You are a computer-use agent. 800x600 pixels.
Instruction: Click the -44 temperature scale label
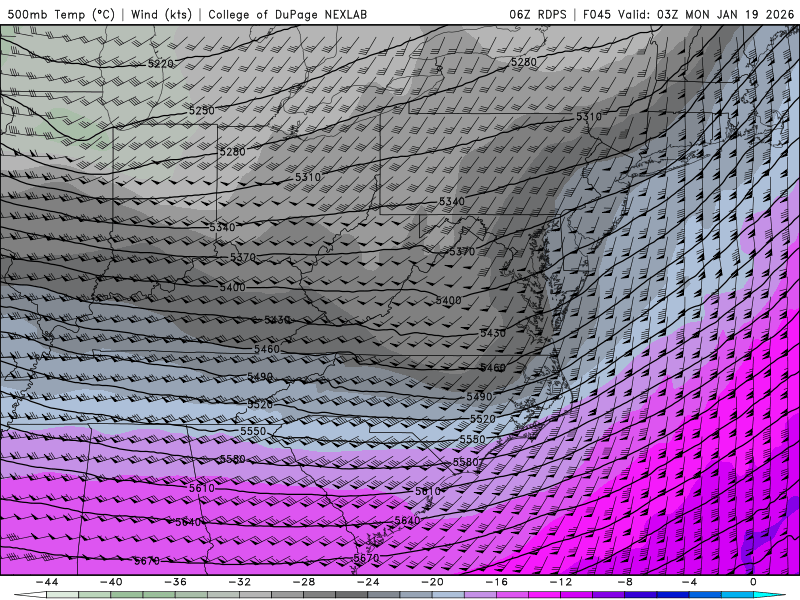coord(46,582)
